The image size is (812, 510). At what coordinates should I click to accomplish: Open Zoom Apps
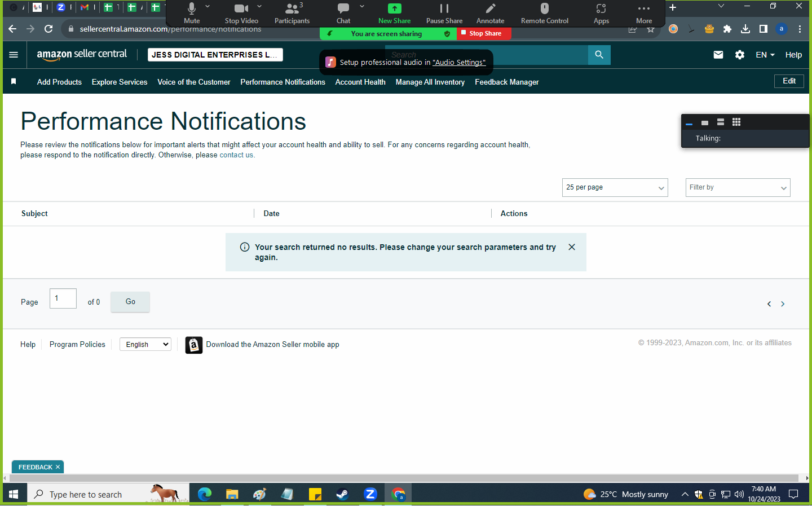(601, 13)
